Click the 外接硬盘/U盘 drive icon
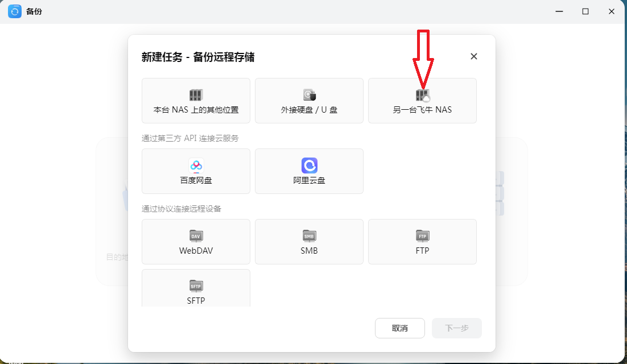Image resolution: width=627 pixels, height=364 pixels. click(x=309, y=94)
